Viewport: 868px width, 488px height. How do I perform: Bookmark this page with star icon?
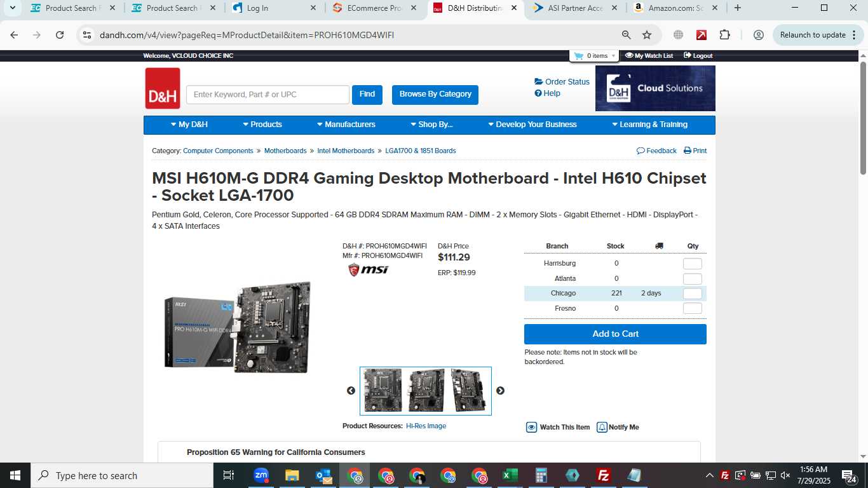coord(647,35)
